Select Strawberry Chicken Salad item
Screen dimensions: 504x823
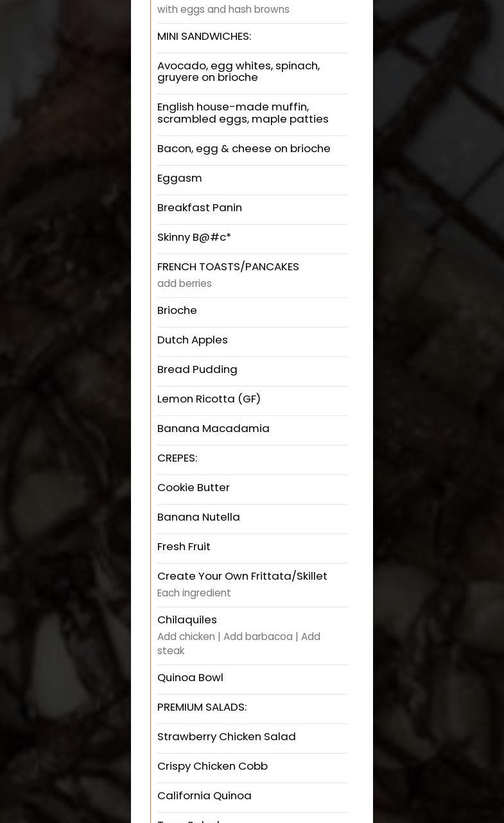(226, 737)
